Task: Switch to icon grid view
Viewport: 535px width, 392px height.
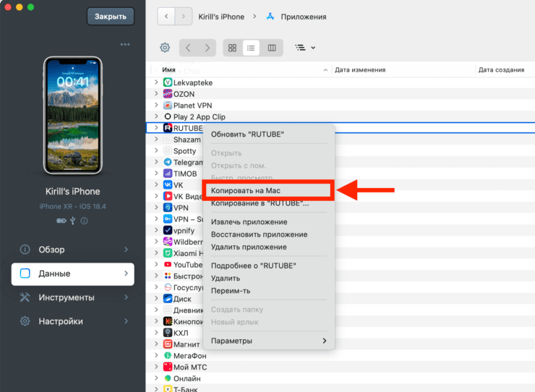Action: coord(232,48)
